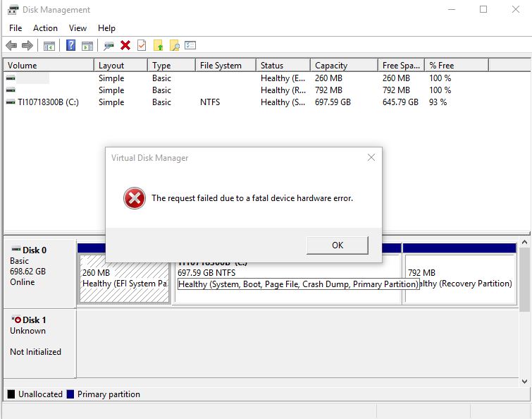Click the Healthy (S... status cell
Image resolution: width=532 pixels, height=419 pixels.
click(283, 102)
